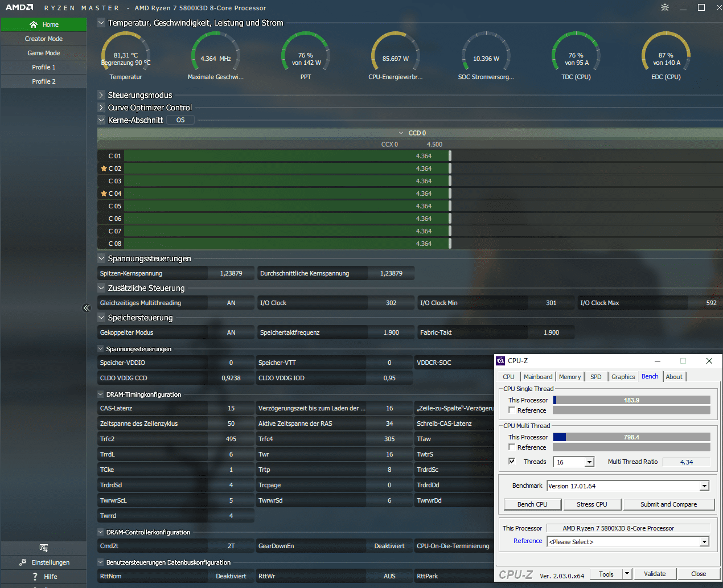The width and height of the screenshot is (723, 588).
Task: Switch to Game Mode
Action: (x=43, y=53)
